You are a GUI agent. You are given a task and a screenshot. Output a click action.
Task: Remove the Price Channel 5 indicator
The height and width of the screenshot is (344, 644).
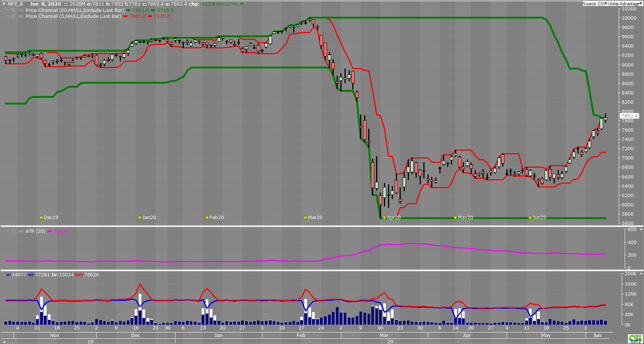point(7,16)
